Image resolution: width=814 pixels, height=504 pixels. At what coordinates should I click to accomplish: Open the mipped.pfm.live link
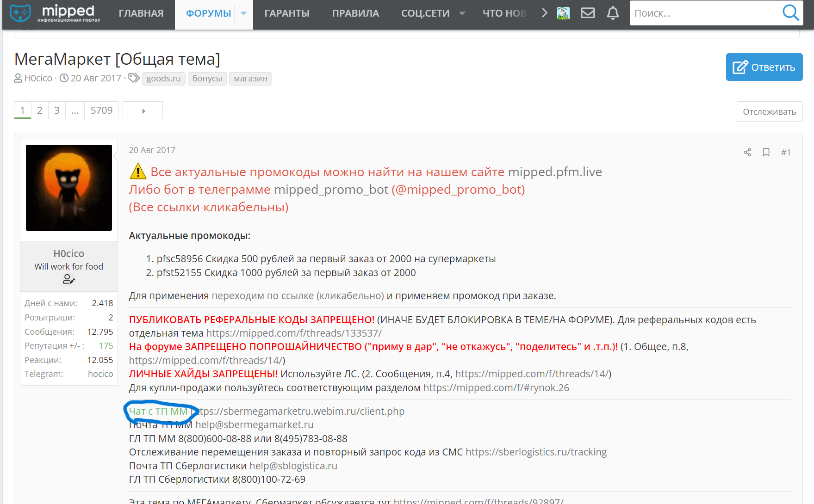[x=555, y=172]
